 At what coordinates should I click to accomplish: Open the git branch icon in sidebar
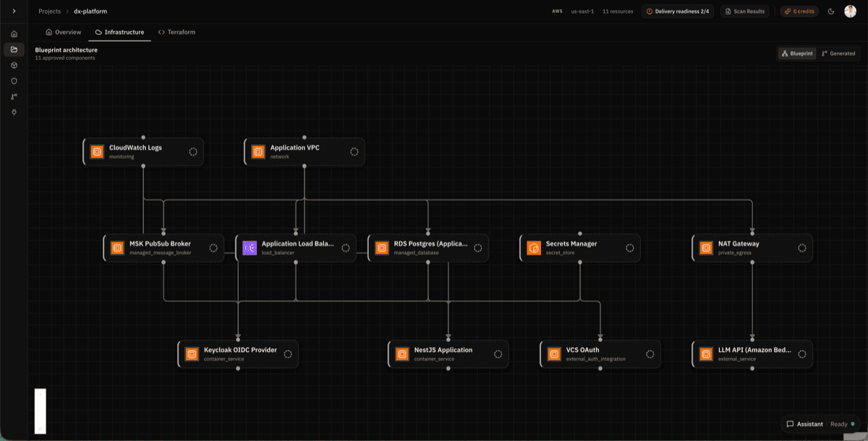coord(14,96)
